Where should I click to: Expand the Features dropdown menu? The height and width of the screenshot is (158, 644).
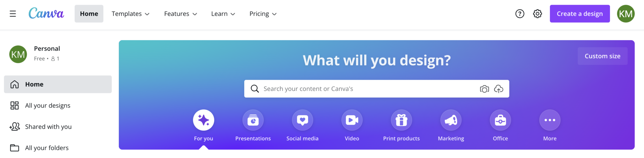tap(180, 14)
